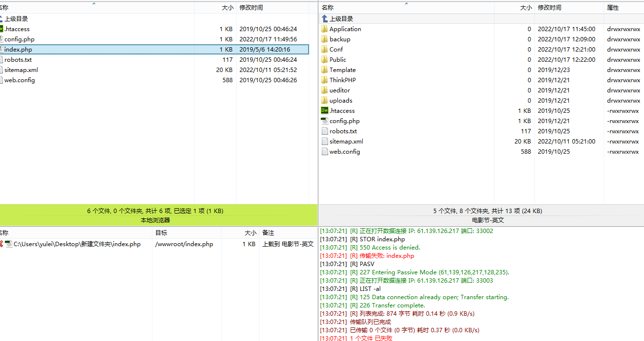This screenshot has width=644, height=341.
Task: Select the backup folder icon
Action: (x=325, y=39)
